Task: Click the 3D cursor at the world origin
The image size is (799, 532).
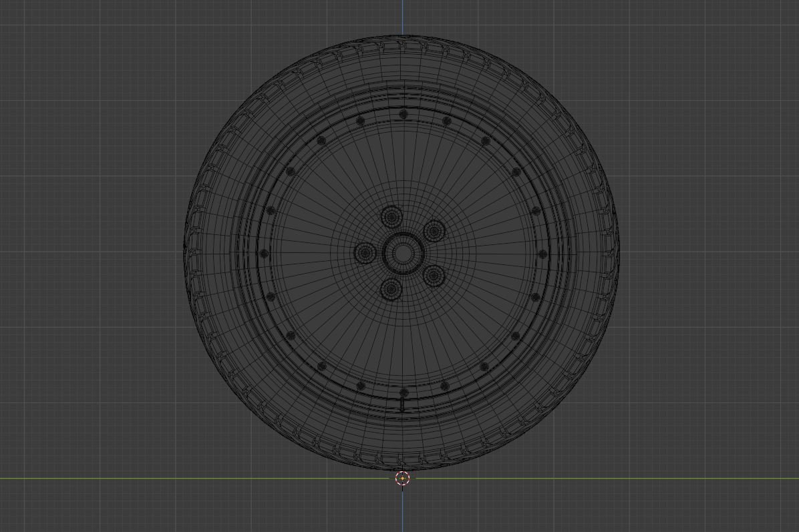Action: 403,479
